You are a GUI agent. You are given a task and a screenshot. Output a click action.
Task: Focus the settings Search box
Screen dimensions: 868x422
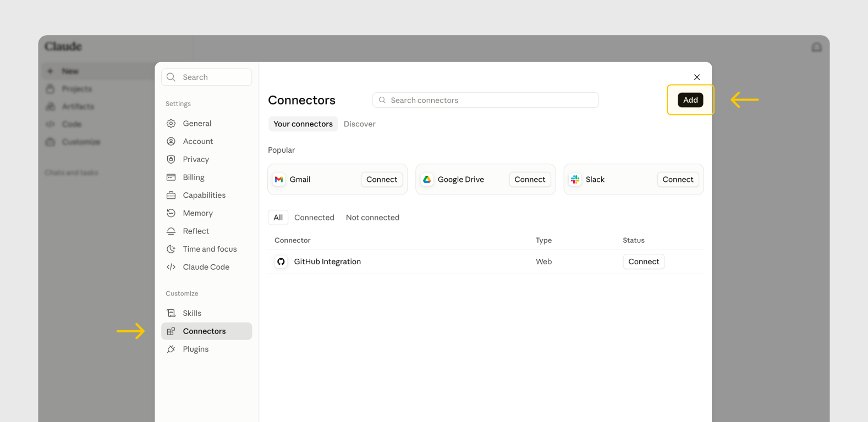pos(207,77)
